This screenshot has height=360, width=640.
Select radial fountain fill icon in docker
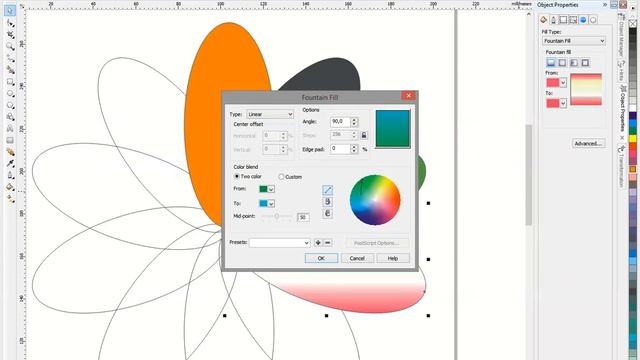click(562, 62)
